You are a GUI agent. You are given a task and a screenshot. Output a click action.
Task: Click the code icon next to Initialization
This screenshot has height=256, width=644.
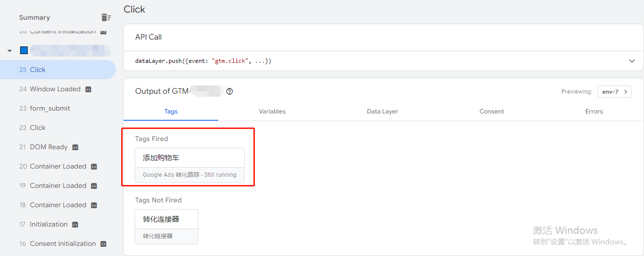tap(75, 225)
